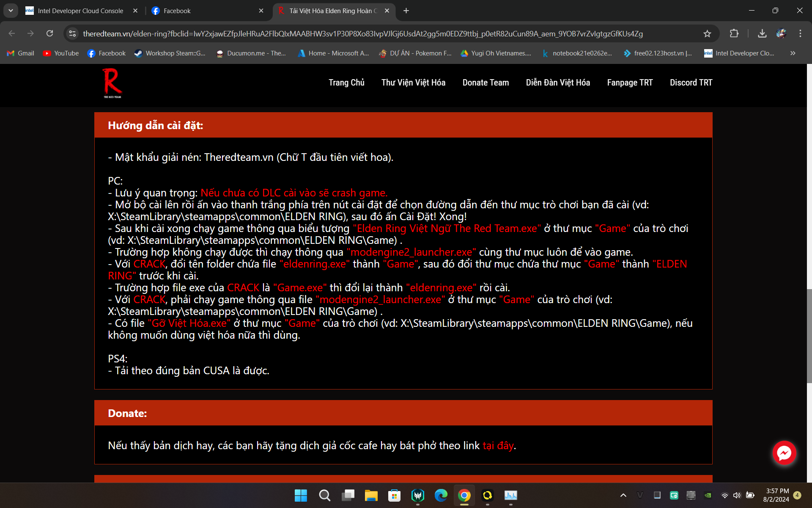Image resolution: width=812 pixels, height=508 pixels.
Task: Show more bookmarks chevron
Action: [x=793, y=53]
